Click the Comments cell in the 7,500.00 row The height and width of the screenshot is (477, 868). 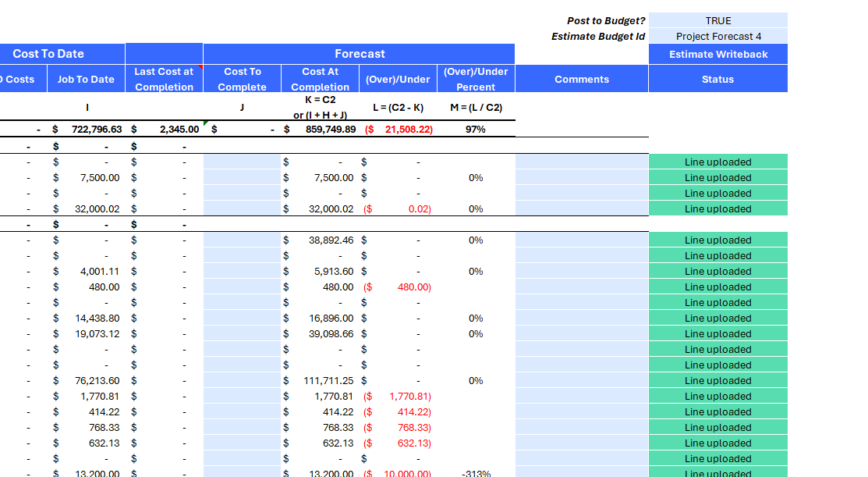point(582,178)
